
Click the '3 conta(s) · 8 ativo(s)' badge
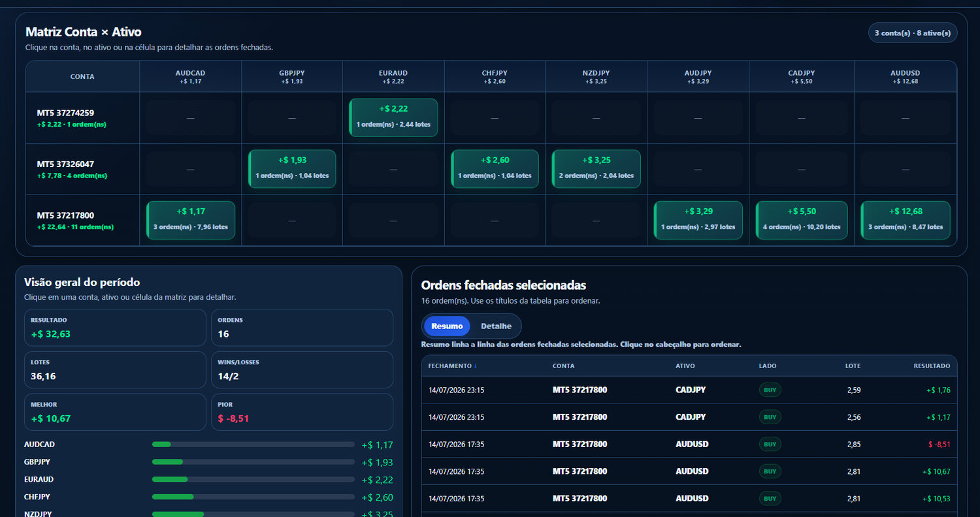913,33
